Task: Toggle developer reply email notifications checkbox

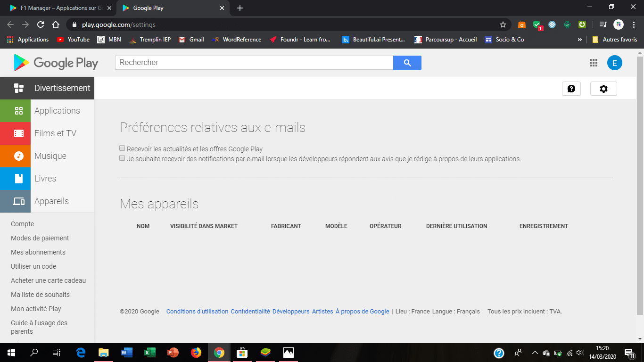Action: click(123, 158)
